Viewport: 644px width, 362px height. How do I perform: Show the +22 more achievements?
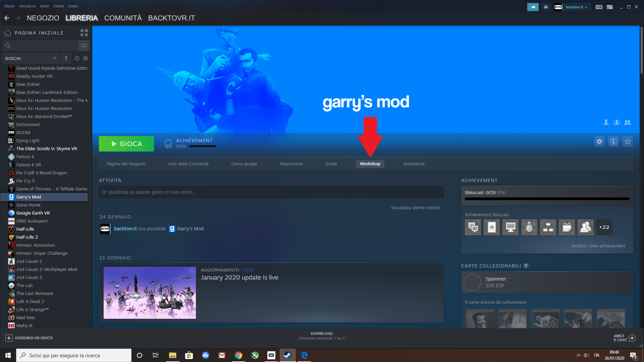pos(604,227)
